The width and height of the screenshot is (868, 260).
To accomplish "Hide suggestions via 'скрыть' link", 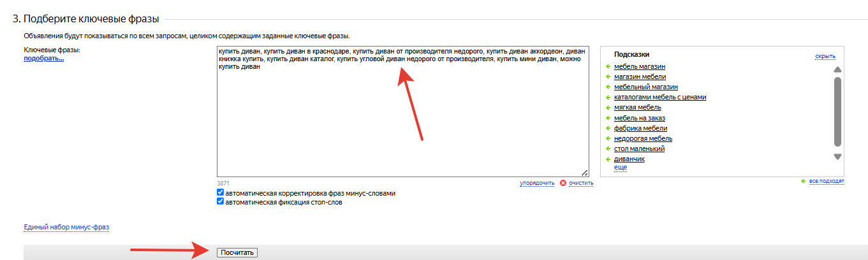I will click(825, 56).
